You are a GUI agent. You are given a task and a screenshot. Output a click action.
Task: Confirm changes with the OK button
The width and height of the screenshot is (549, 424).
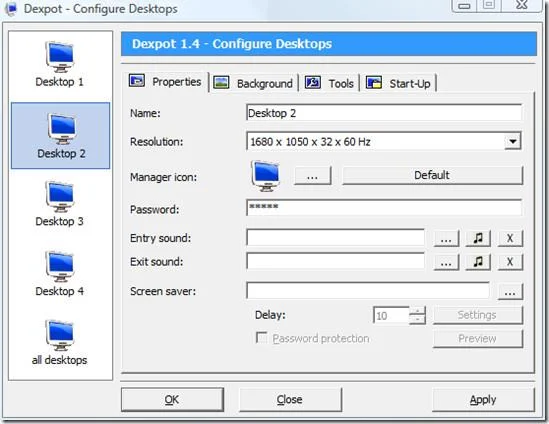(172, 399)
